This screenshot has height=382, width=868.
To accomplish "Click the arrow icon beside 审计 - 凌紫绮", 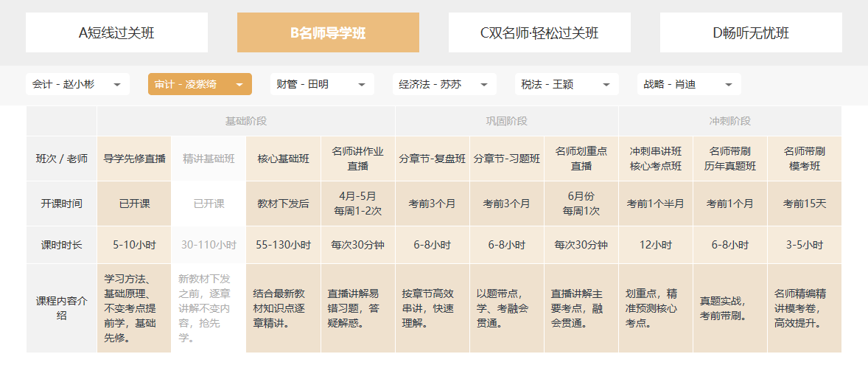I will point(239,85).
